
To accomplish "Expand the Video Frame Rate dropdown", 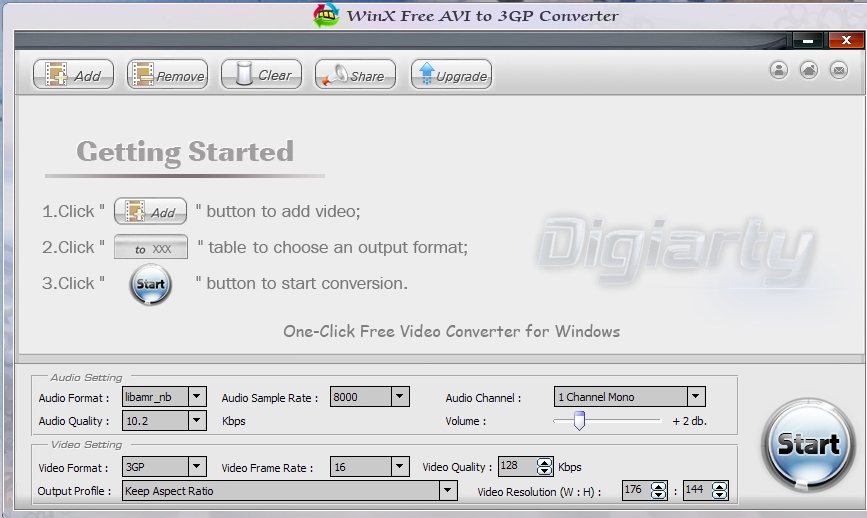I will pos(400,467).
